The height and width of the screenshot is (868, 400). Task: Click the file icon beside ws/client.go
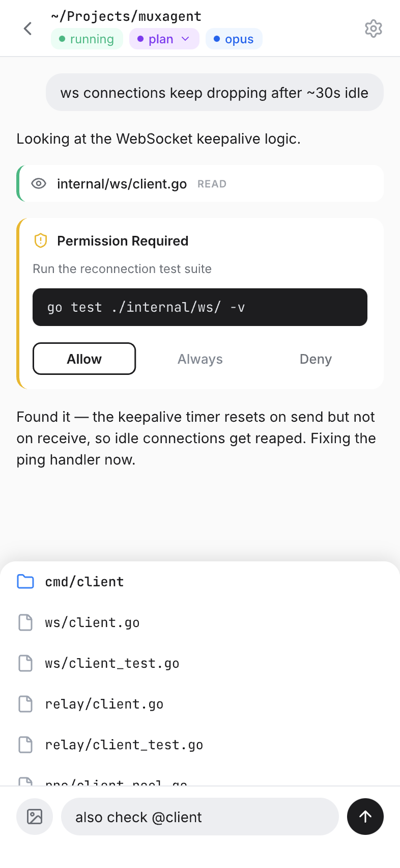[x=25, y=622]
